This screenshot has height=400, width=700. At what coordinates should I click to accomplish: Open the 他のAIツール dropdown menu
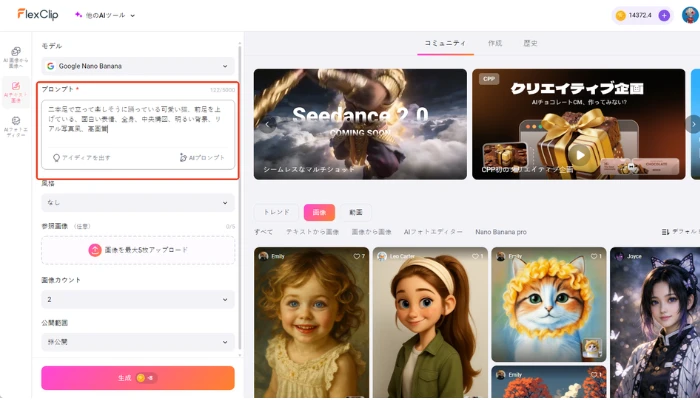click(105, 15)
